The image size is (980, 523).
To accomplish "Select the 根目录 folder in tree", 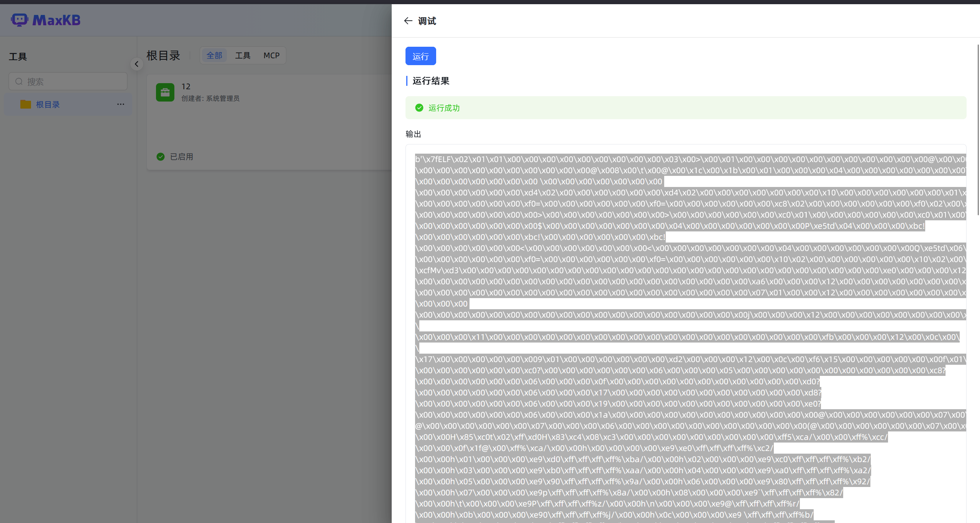I will tap(48, 104).
